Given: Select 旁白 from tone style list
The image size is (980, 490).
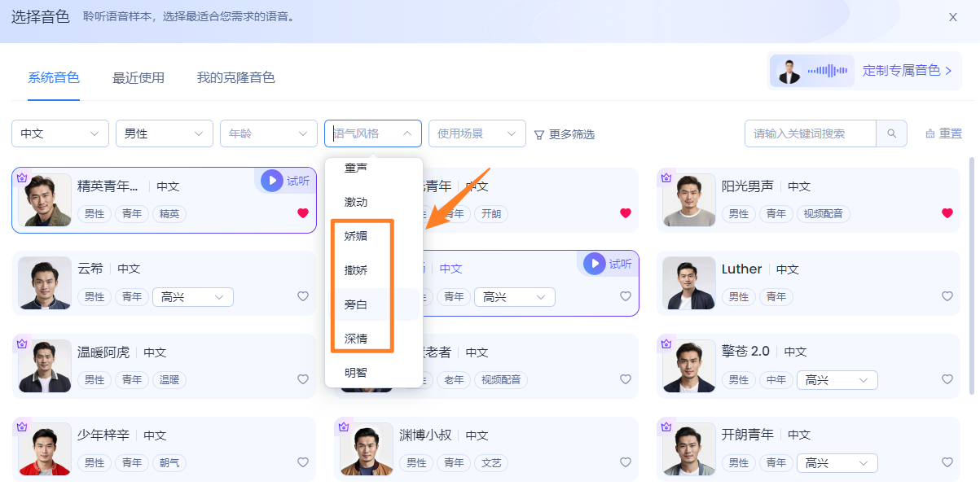Looking at the screenshot, I should pyautogui.click(x=357, y=304).
